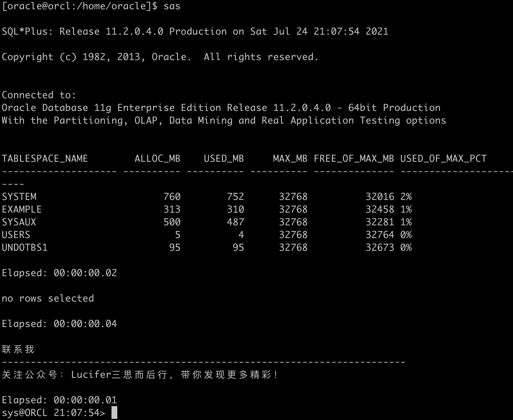Click the USED_MB value 752 for SYSTEM
The image size is (513, 420).
235,197
